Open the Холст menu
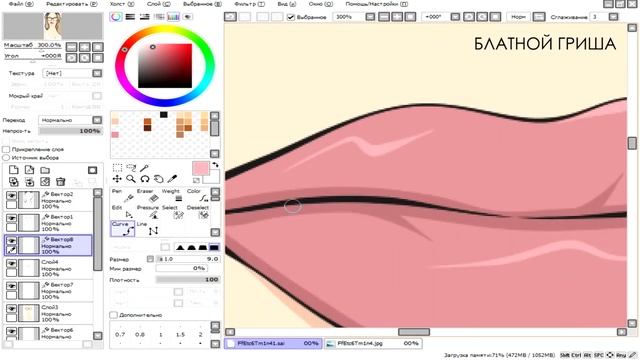The height and width of the screenshot is (360, 640). 122,4
